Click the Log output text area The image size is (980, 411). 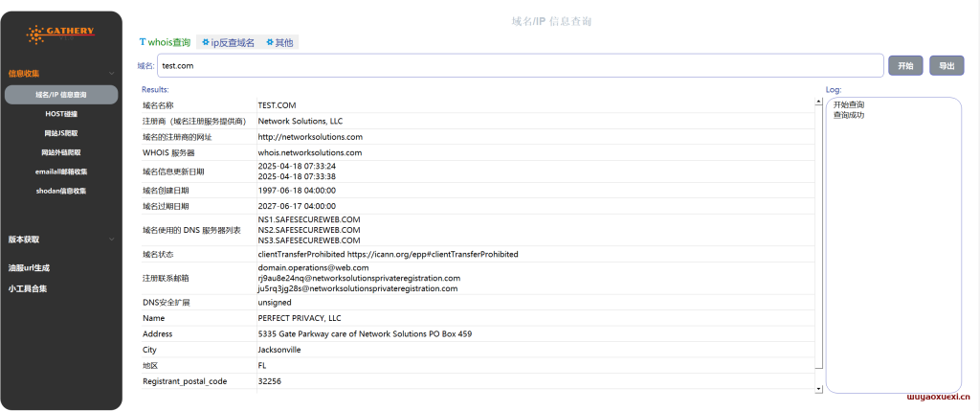click(x=894, y=245)
